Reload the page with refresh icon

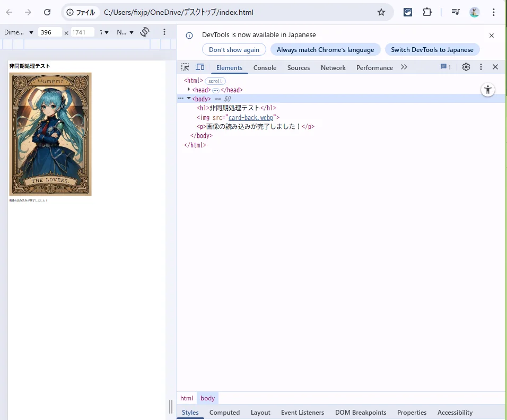pyautogui.click(x=47, y=12)
